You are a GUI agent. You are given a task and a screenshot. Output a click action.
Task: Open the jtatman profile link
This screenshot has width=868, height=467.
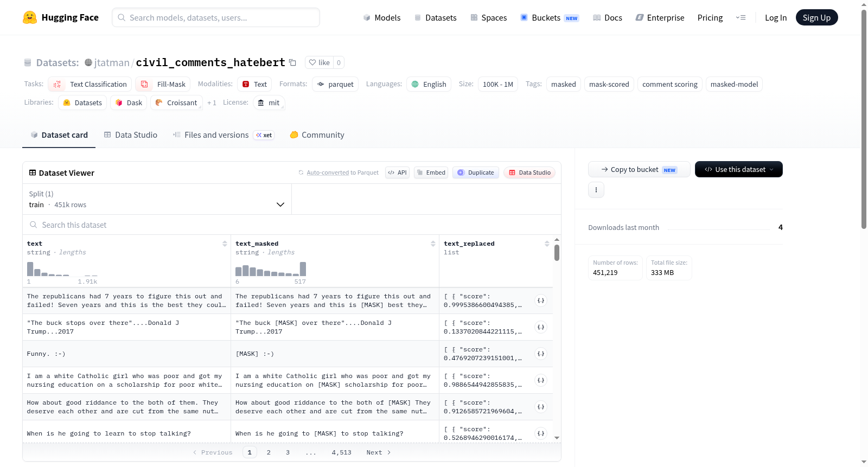click(112, 62)
